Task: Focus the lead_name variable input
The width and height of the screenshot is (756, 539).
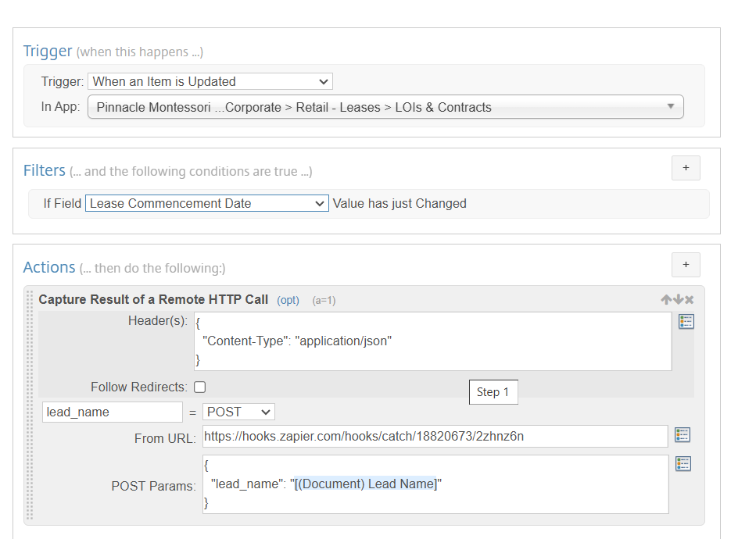Action: (113, 412)
